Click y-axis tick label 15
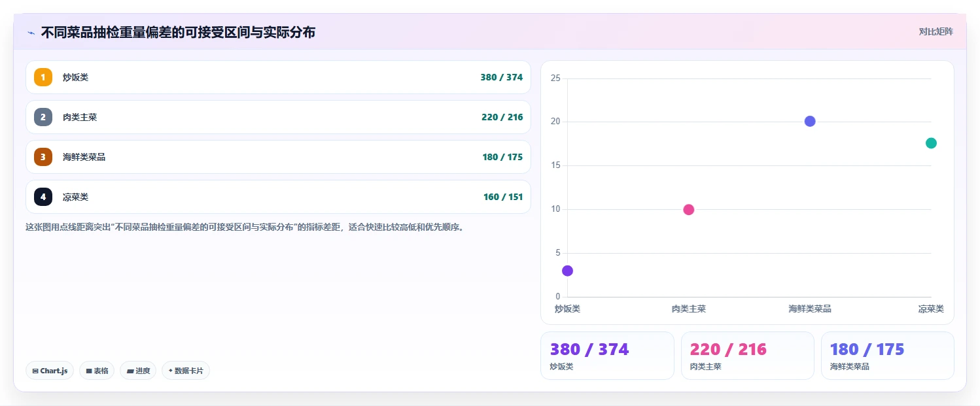The height and width of the screenshot is (406, 980). pos(555,165)
